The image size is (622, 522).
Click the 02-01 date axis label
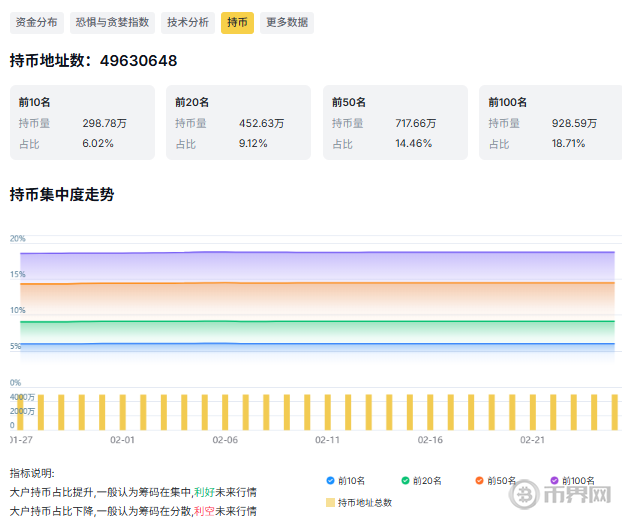point(122,440)
